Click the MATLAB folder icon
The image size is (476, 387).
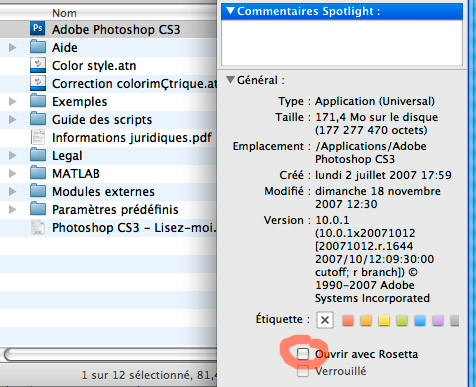(x=38, y=173)
